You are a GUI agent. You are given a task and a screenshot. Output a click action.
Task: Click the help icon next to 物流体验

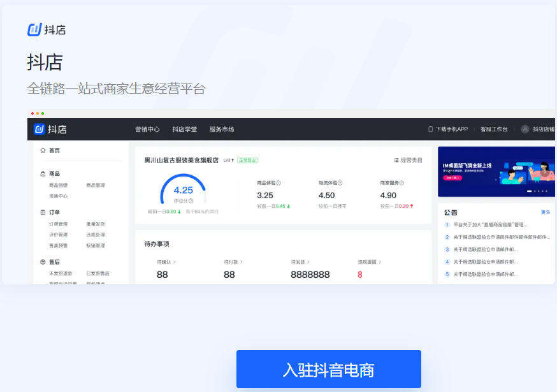point(340,183)
